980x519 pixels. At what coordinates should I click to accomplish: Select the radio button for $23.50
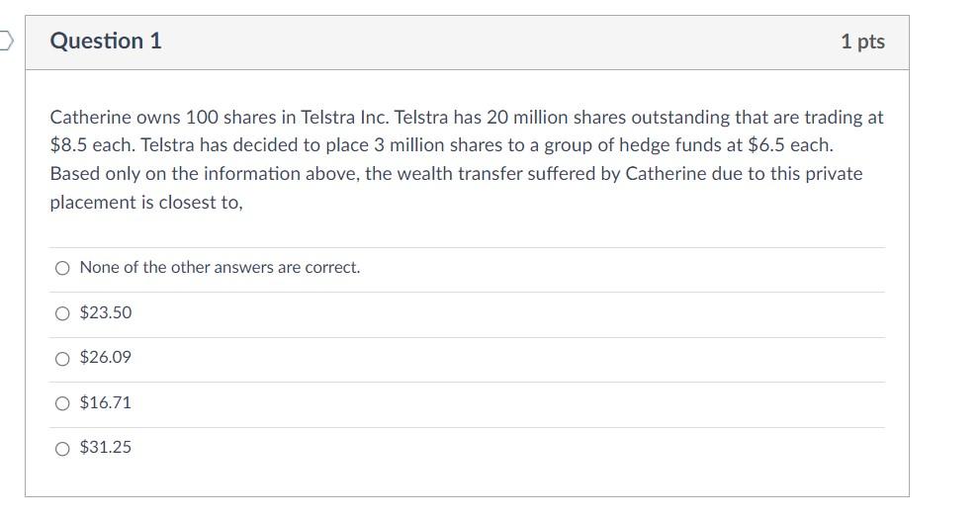(x=63, y=313)
